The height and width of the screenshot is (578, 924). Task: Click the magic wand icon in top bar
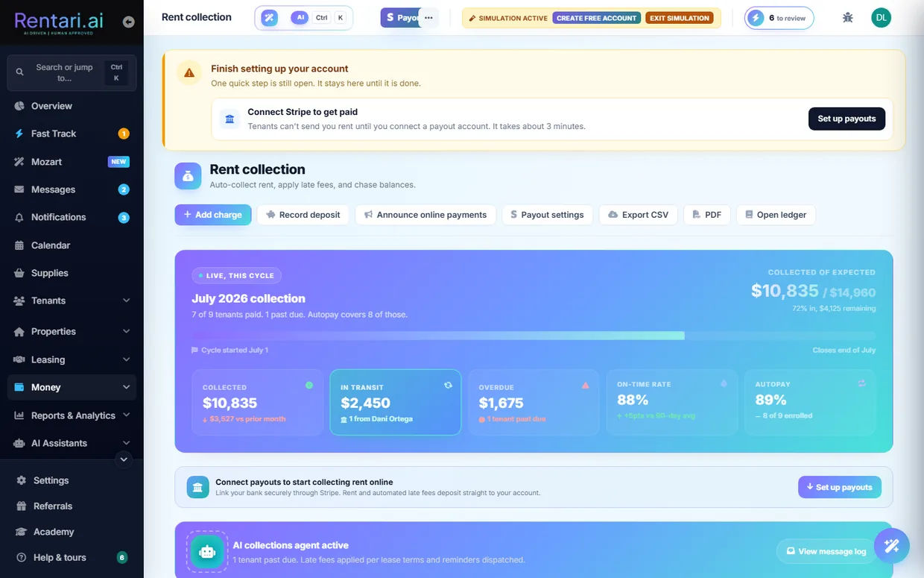pyautogui.click(x=270, y=18)
